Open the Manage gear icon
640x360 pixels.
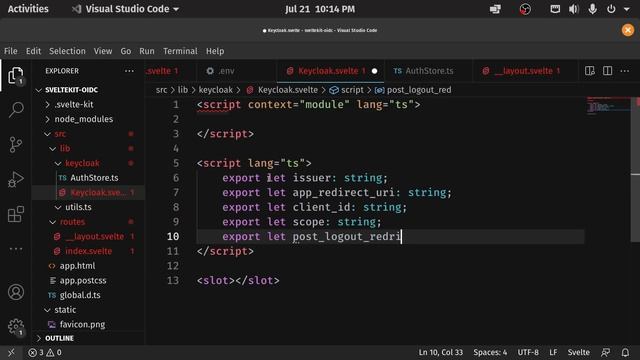[x=16, y=327]
